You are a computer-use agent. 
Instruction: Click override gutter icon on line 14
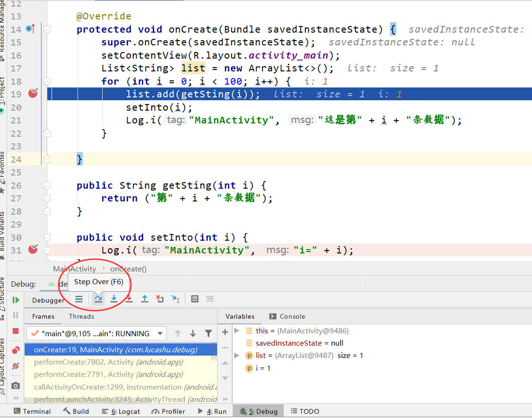31,28
